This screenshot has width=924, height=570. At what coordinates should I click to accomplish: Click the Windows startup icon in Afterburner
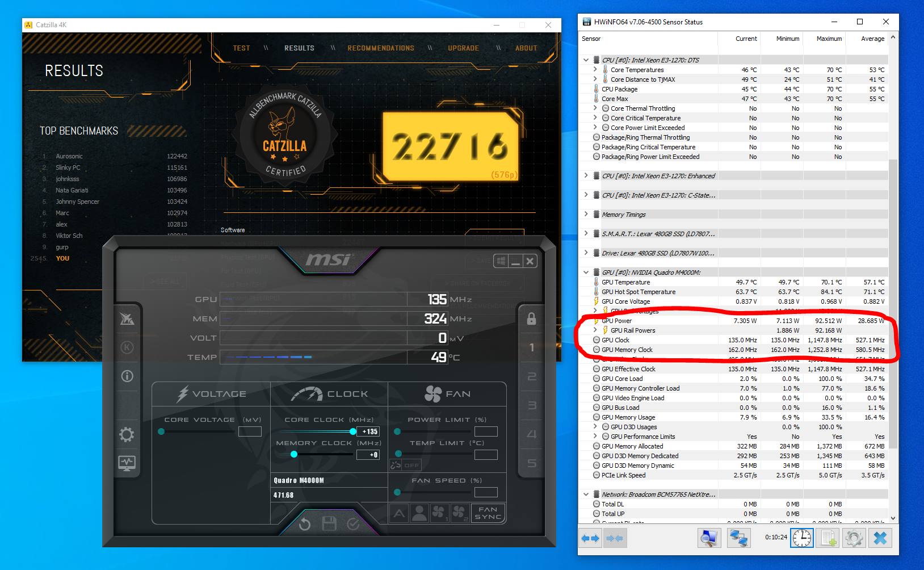tap(501, 261)
